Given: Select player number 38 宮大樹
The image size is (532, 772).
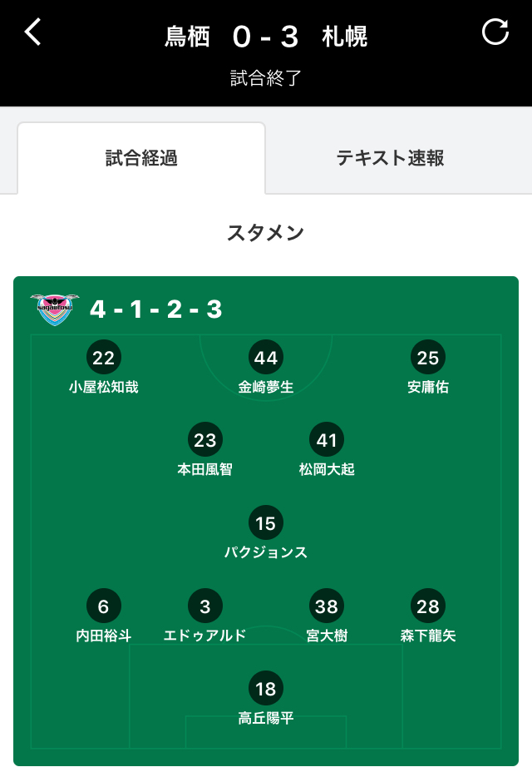Looking at the screenshot, I should pyautogui.click(x=327, y=616).
